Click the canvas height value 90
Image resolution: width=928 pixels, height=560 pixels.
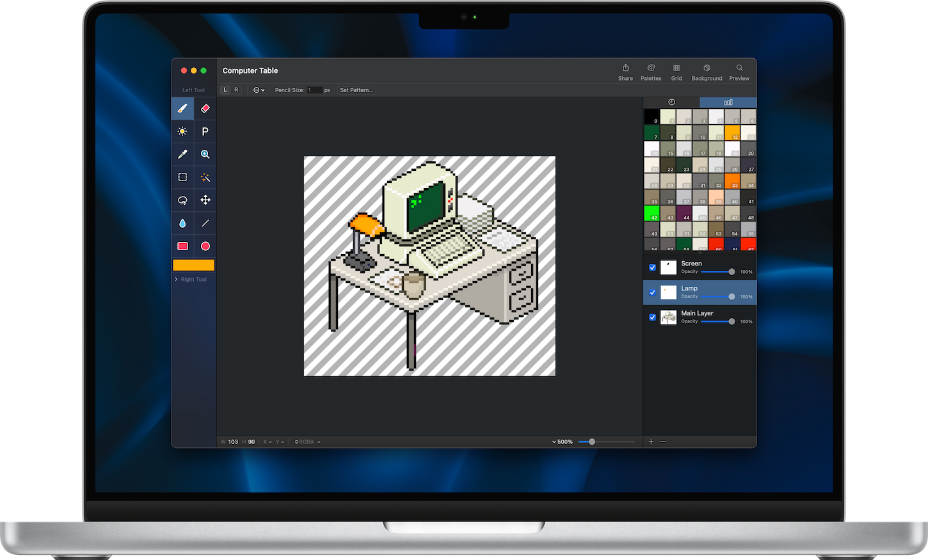(x=252, y=442)
